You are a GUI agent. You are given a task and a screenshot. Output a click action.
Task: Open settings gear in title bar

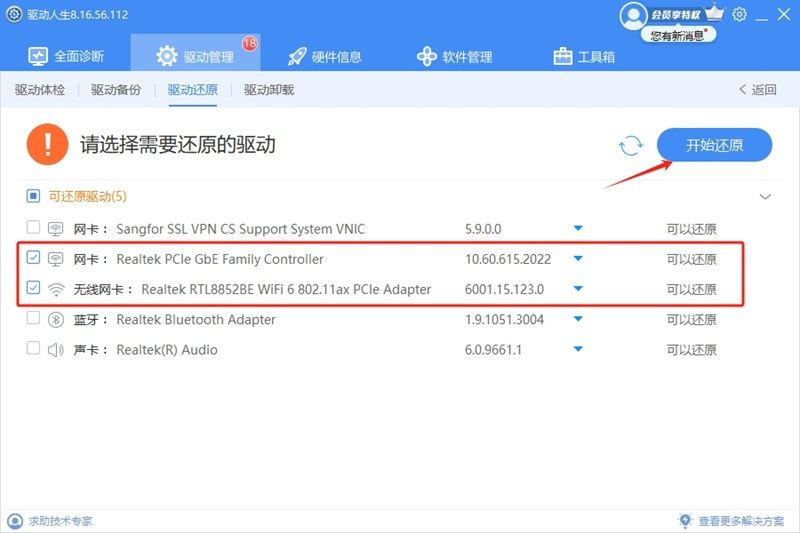point(739,14)
